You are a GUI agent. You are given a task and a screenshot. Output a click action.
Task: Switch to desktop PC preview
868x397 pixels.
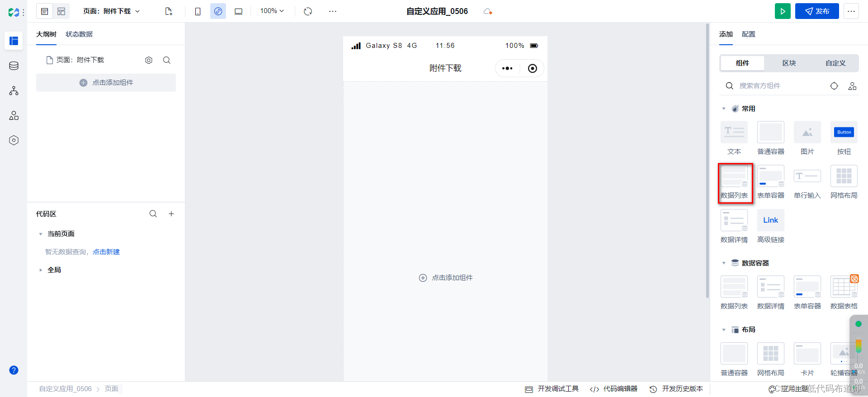pos(238,11)
